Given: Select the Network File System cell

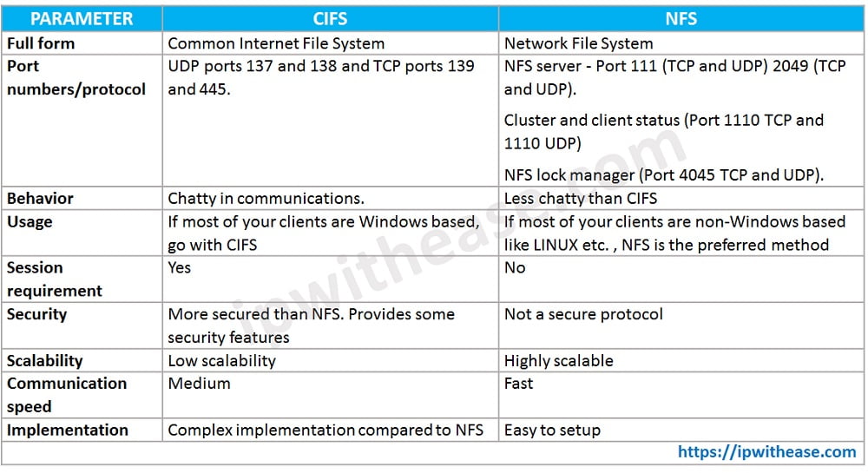Looking at the screenshot, I should [578, 43].
